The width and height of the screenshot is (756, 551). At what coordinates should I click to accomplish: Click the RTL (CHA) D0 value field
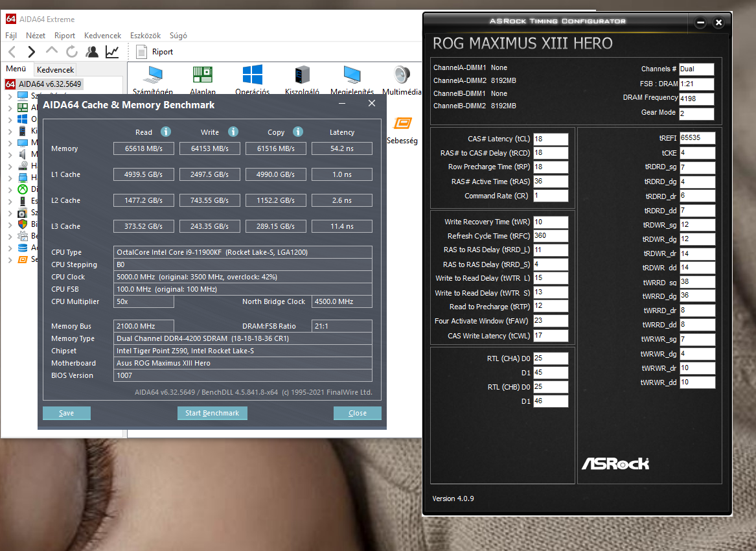pos(551,358)
